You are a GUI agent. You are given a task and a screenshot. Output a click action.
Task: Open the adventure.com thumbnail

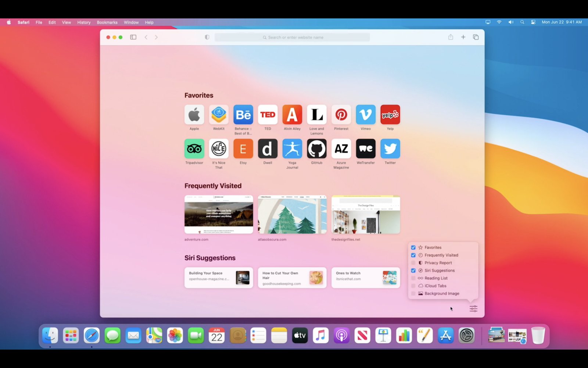pos(219,214)
